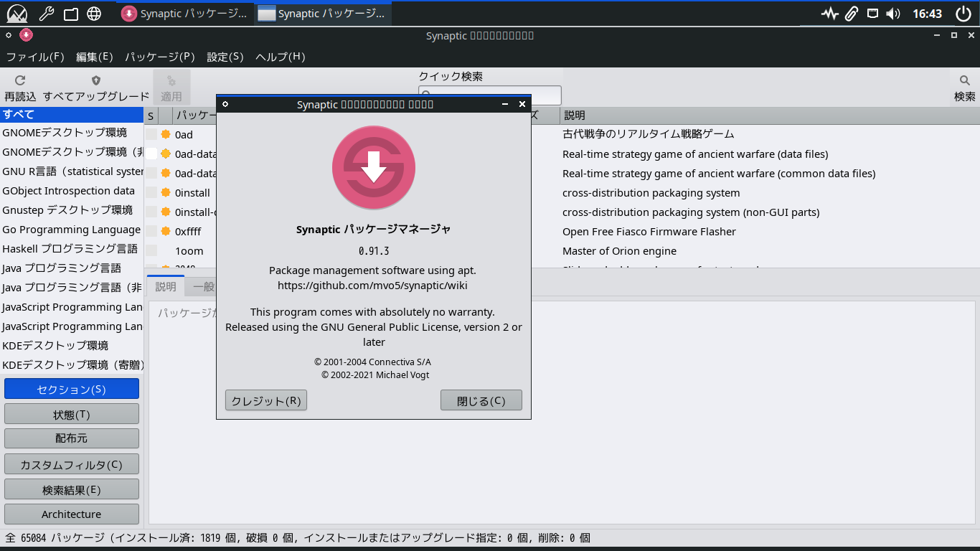Viewport: 980px width, 551px height.
Task: Click the orange support star beside 0install
Action: pos(166,193)
